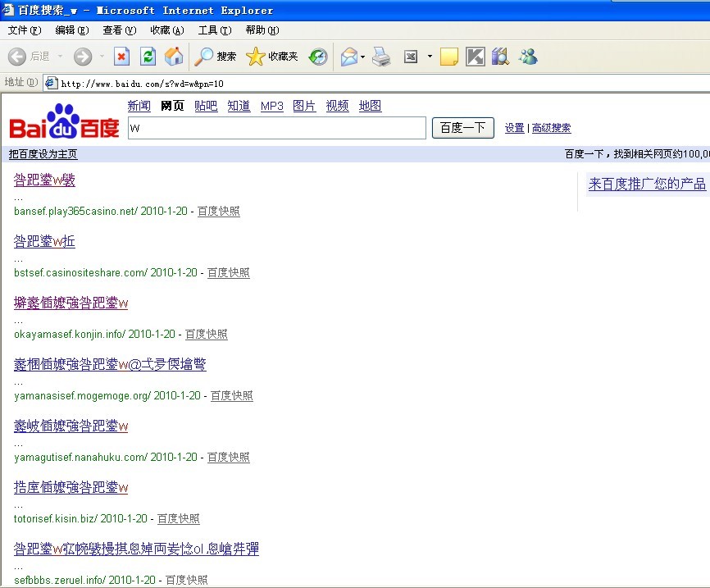Expand the Edit button dropdown arrow
Screen dimensions: 710x588
[430, 57]
